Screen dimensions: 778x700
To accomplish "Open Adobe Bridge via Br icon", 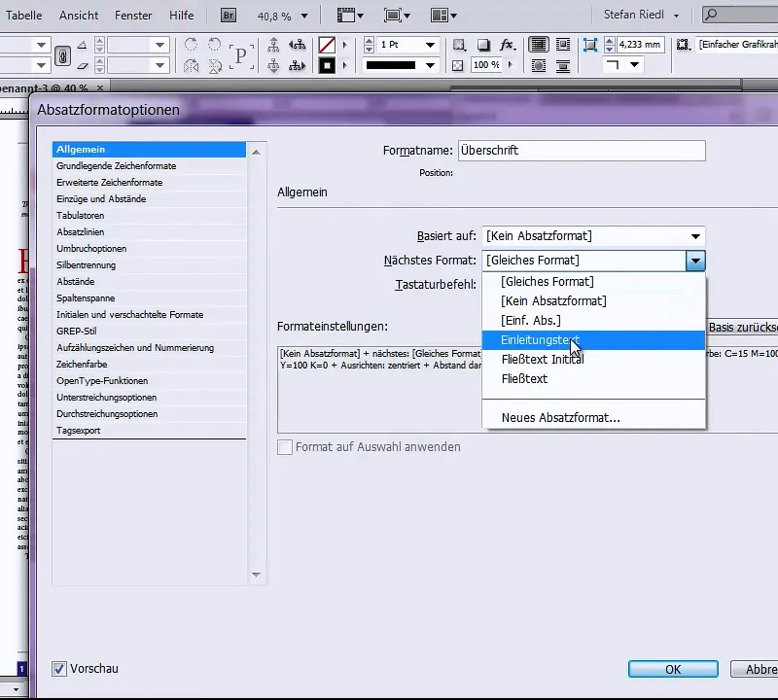I will point(229,16).
